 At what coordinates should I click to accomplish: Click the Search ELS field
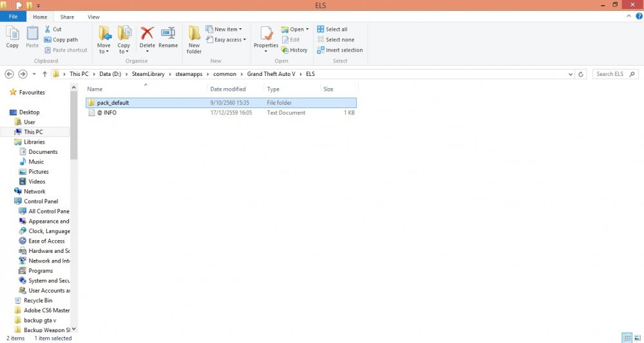pos(615,74)
